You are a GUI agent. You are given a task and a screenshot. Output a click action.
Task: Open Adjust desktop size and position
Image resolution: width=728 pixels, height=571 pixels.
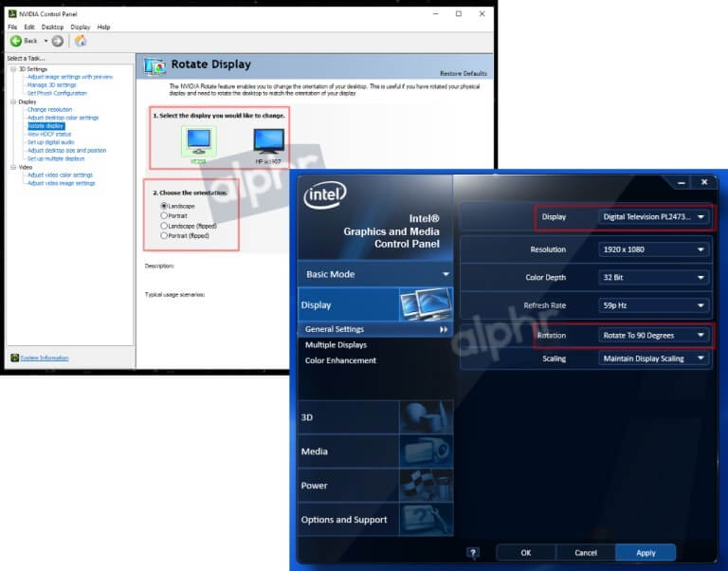click(x=66, y=151)
